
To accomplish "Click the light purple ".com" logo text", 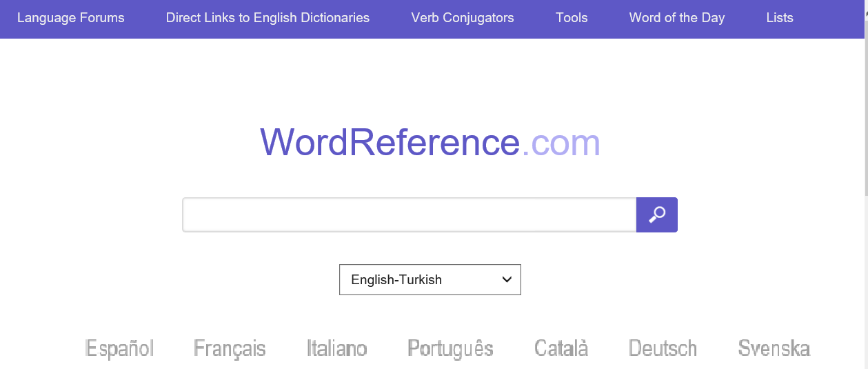I will (561, 142).
